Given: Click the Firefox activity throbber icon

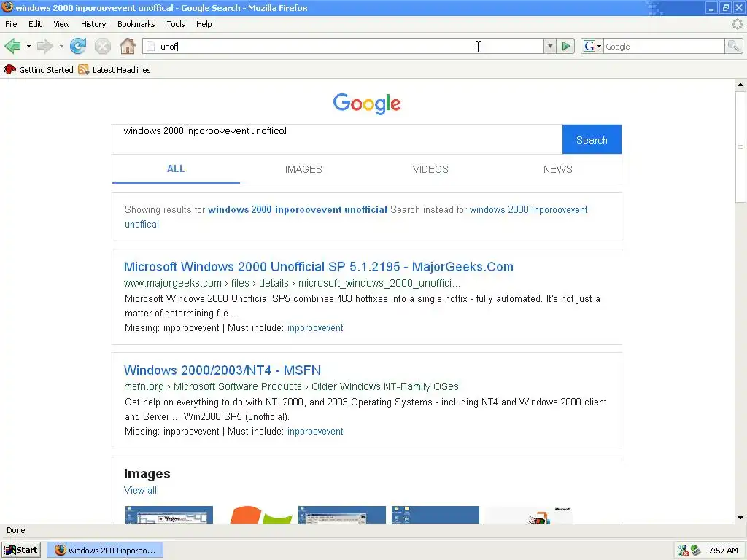Looking at the screenshot, I should (x=738, y=24).
